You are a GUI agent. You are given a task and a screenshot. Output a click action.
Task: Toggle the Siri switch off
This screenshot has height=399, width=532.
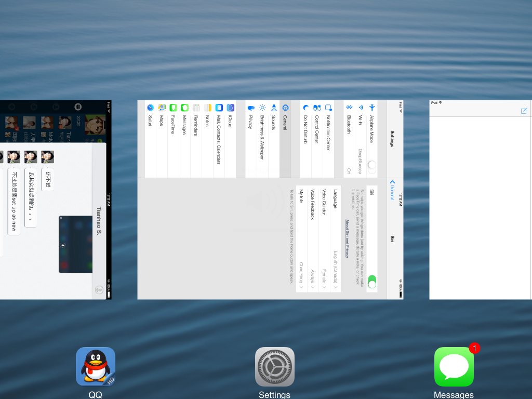(371, 282)
